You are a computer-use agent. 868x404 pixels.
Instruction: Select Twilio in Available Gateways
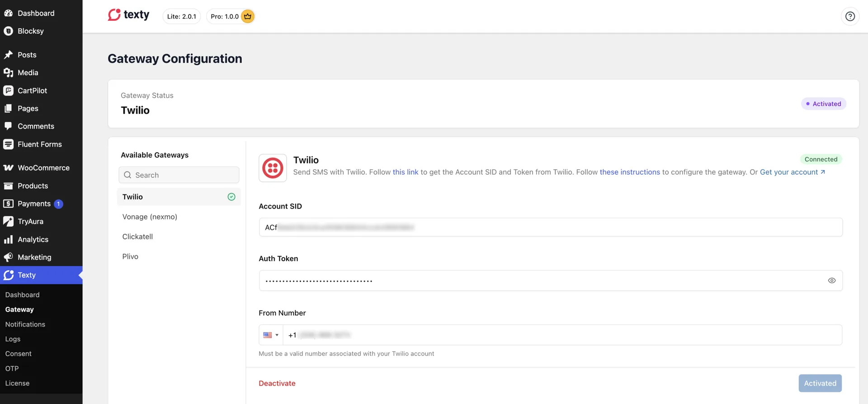coord(179,197)
